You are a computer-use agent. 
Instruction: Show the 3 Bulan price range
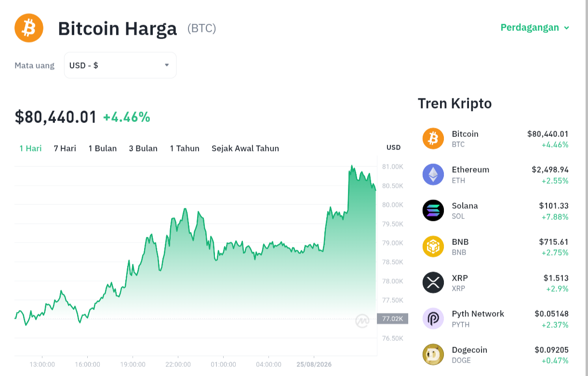tap(143, 148)
